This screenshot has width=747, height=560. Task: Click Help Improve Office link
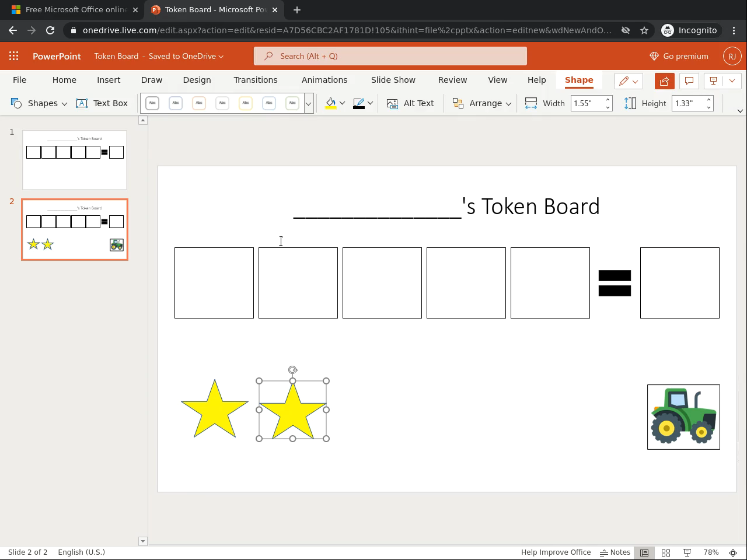click(556, 552)
